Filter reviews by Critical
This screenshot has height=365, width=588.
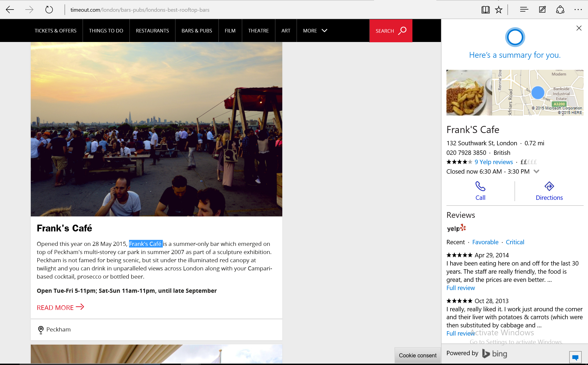515,242
